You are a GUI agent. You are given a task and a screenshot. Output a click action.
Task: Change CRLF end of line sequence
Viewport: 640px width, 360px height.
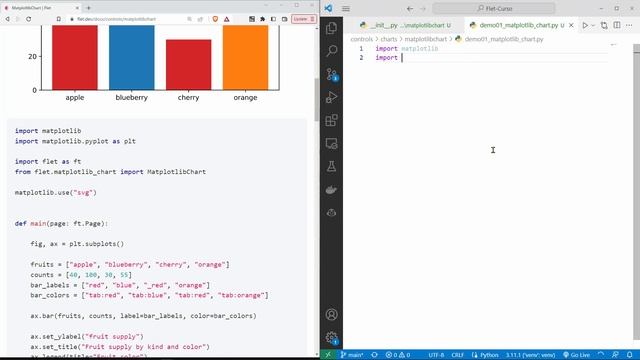pos(458,355)
